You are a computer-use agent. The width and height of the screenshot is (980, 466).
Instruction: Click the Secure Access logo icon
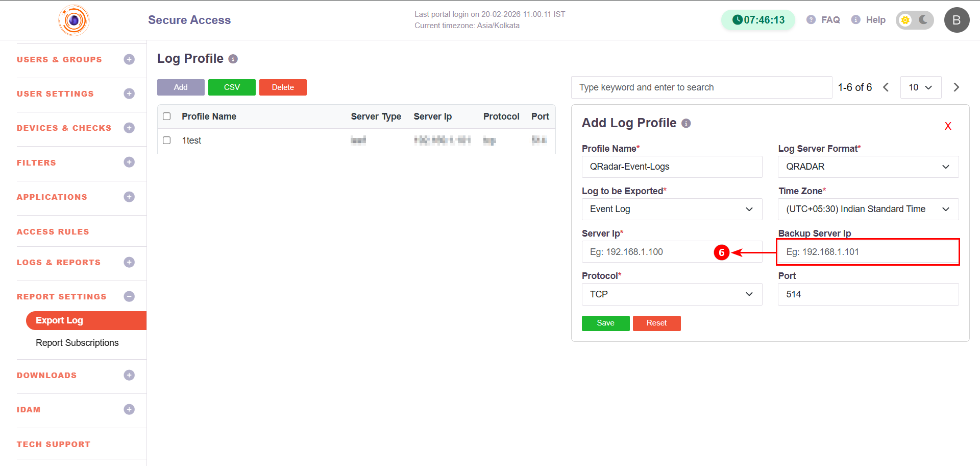point(74,20)
